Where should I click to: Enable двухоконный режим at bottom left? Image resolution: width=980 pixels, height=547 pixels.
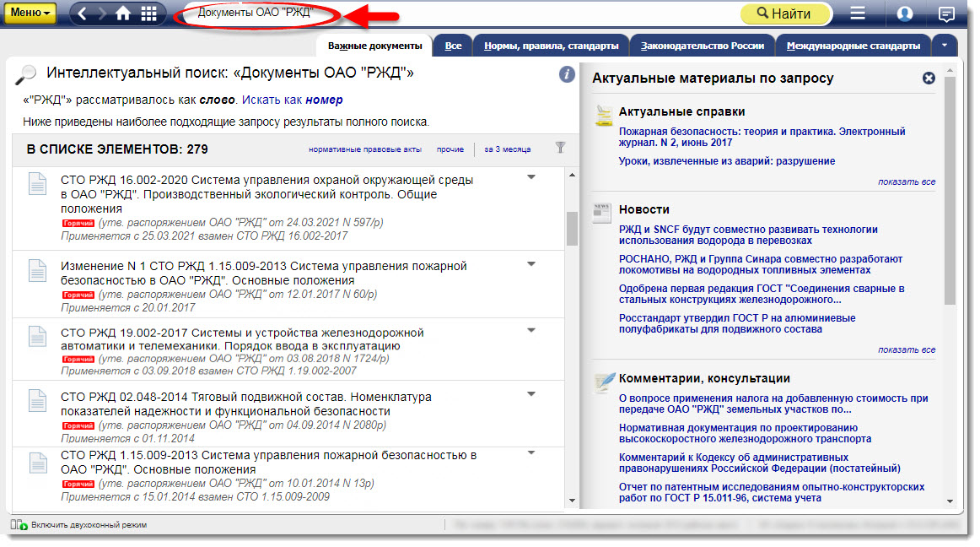80,525
